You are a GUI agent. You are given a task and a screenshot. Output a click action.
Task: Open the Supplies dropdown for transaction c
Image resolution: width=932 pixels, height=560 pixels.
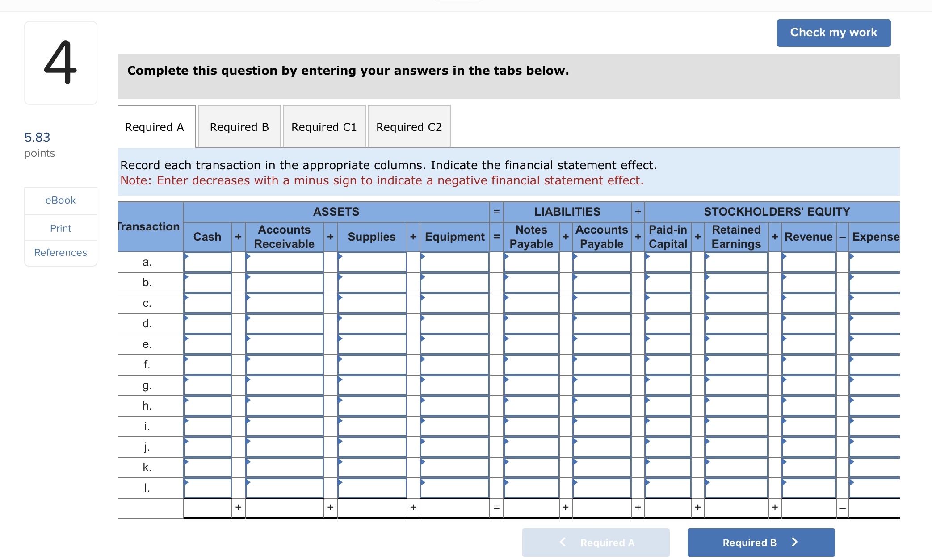(x=371, y=303)
